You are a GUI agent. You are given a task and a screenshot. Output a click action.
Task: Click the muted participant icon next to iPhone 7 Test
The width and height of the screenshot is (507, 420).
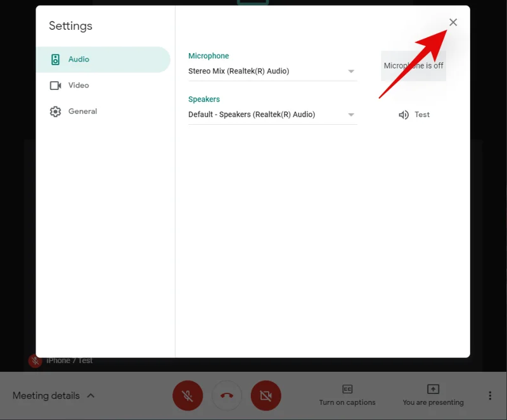35,360
